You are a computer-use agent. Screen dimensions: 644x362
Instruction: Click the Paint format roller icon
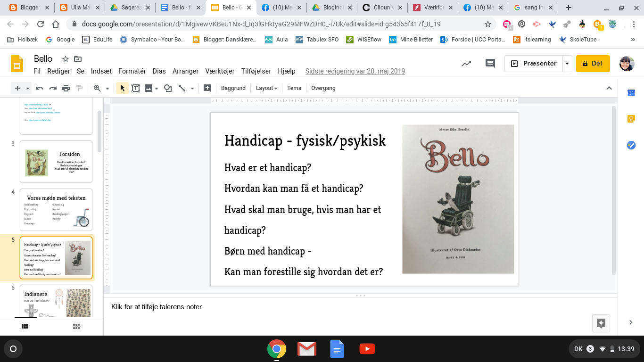tap(79, 88)
